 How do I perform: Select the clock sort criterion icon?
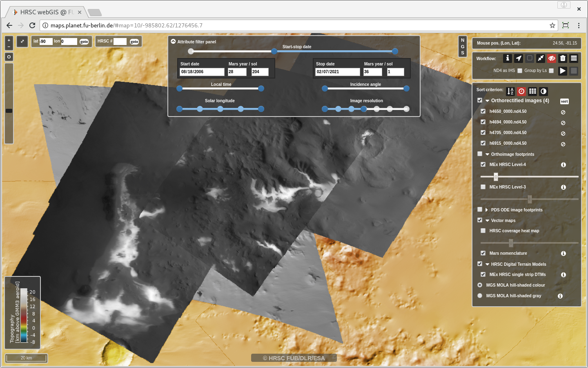[521, 92]
